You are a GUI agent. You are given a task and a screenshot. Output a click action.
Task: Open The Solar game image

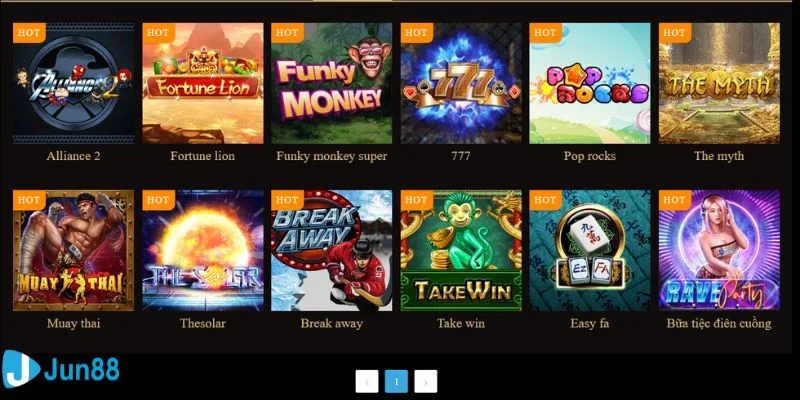click(x=203, y=251)
